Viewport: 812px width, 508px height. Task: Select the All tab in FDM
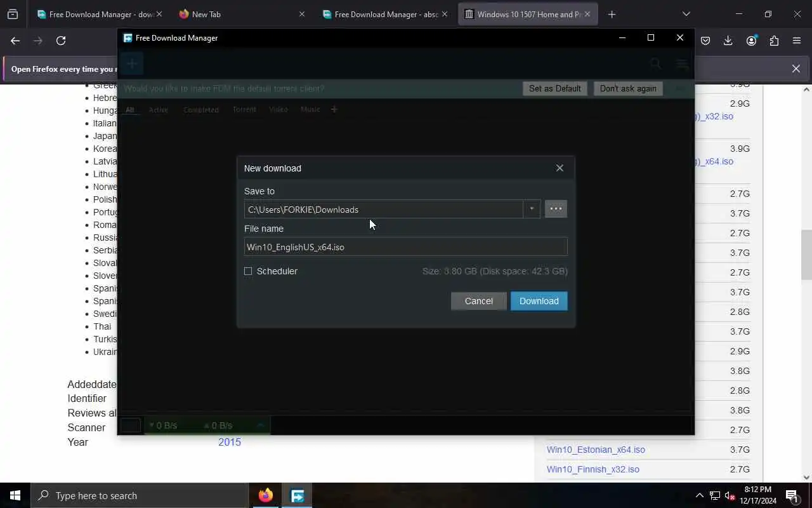[129, 110]
